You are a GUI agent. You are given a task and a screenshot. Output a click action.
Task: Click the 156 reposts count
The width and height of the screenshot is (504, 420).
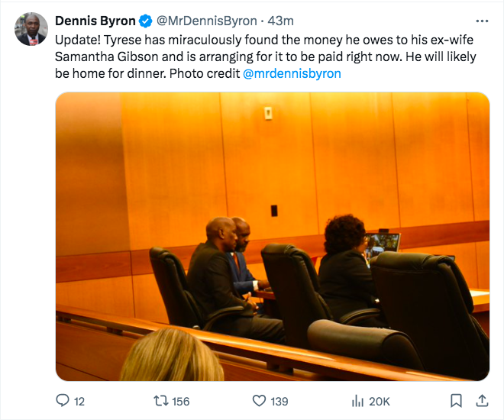pos(180,401)
